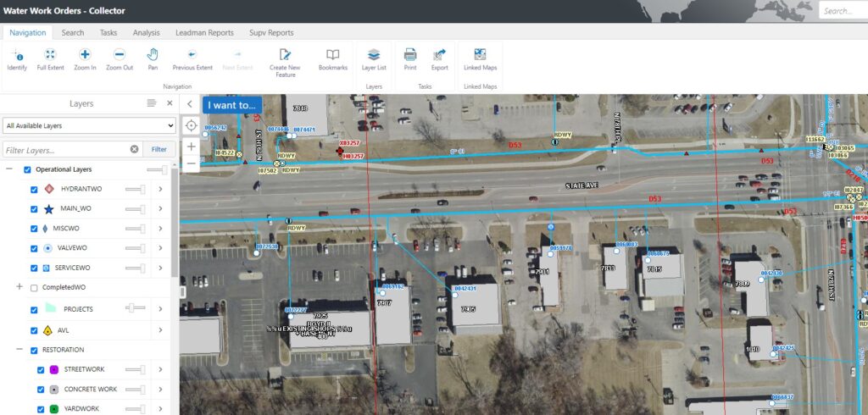This screenshot has height=415, width=868.
Task: Click the locate-me map button
Action: point(191,125)
